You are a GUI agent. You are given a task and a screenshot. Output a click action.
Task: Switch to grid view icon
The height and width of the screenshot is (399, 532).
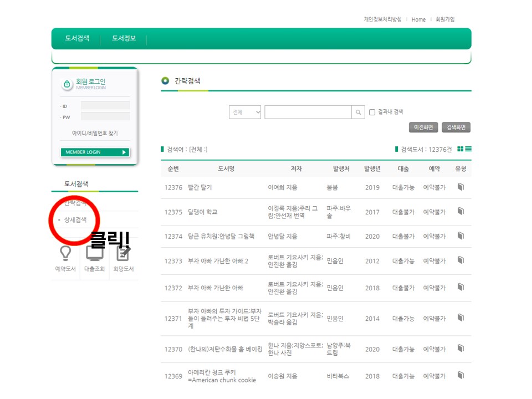coord(460,149)
